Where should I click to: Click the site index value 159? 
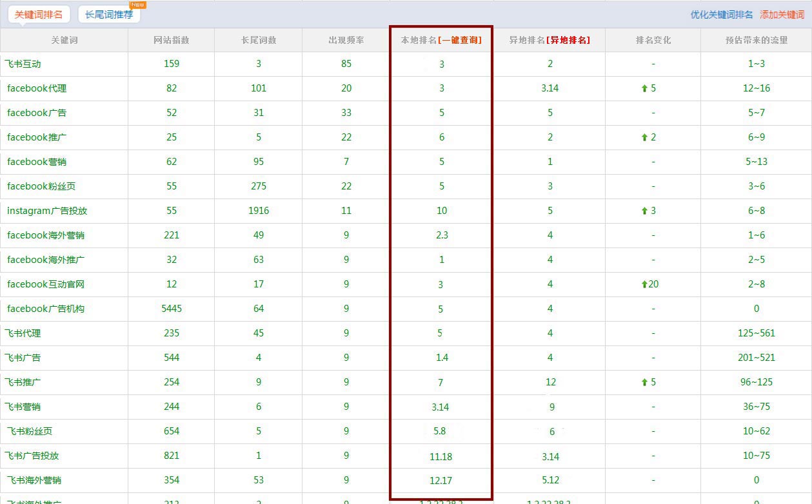click(172, 64)
